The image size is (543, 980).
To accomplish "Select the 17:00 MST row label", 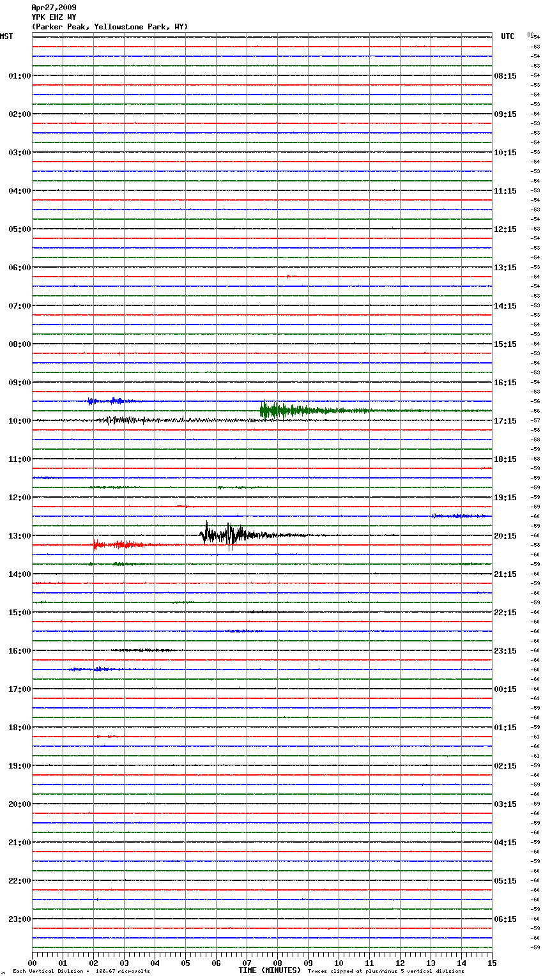I will (20, 689).
